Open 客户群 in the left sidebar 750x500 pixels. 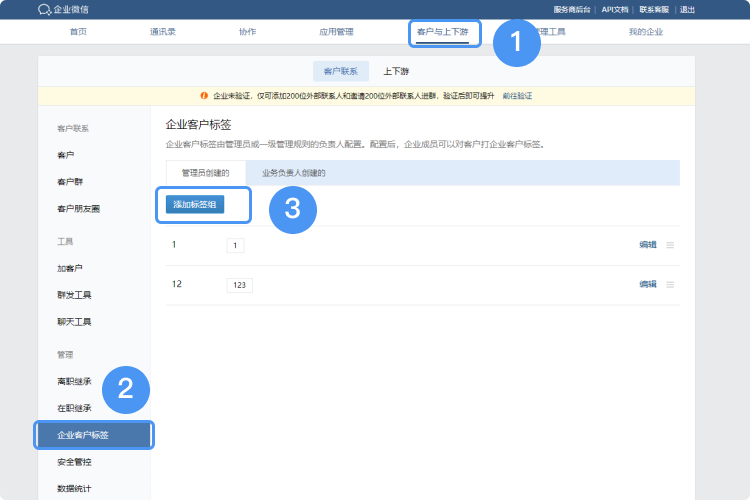[69, 182]
